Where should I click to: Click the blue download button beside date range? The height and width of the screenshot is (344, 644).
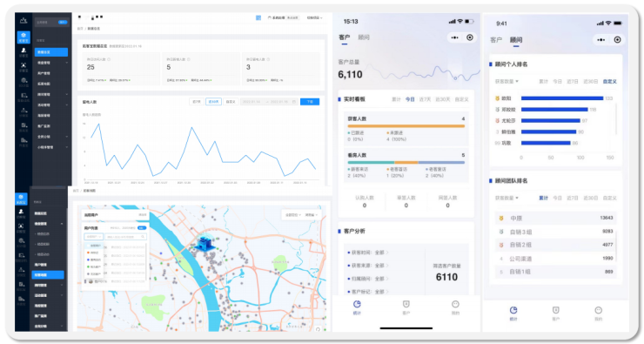pyautogui.click(x=310, y=102)
